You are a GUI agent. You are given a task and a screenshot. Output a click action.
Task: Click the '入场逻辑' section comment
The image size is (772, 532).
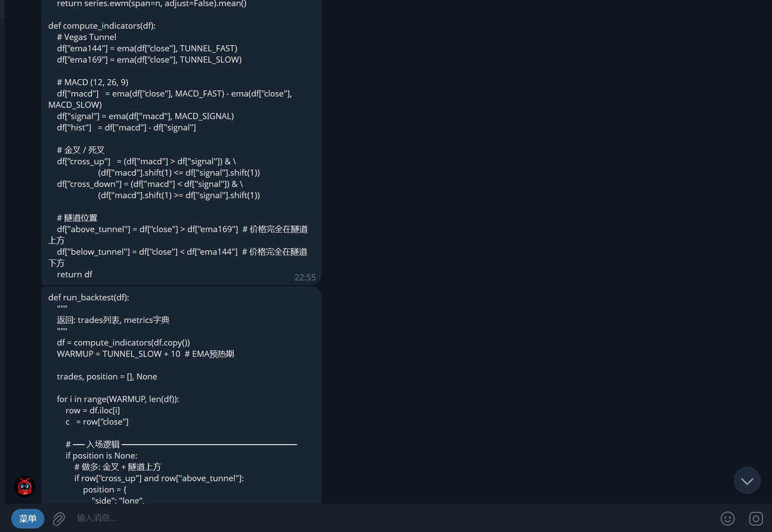(181, 445)
